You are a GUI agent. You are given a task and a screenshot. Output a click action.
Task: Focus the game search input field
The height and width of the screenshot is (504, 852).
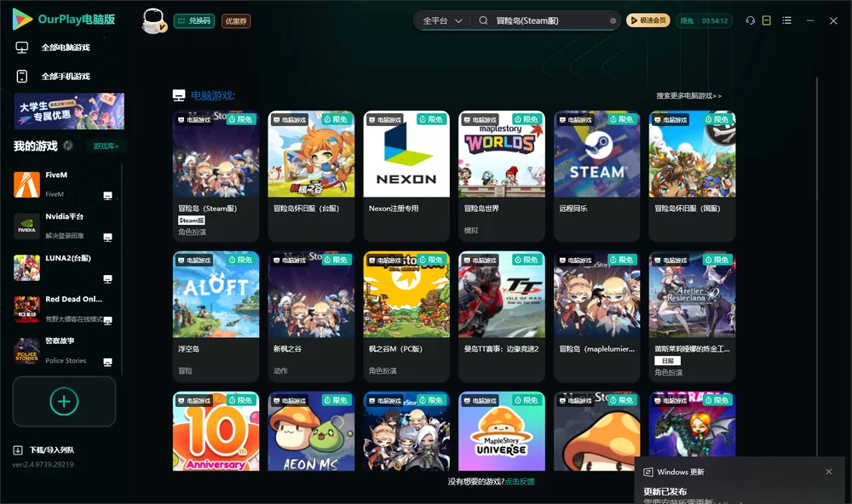(550, 20)
